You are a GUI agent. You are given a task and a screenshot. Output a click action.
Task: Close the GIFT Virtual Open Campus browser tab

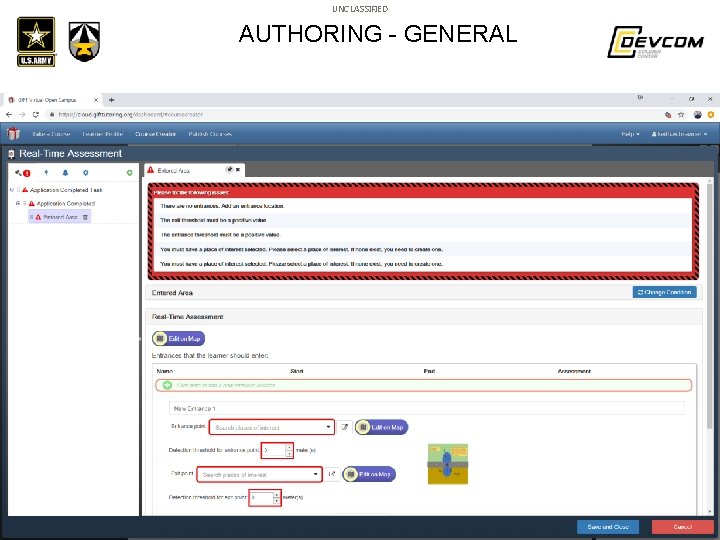[96, 100]
